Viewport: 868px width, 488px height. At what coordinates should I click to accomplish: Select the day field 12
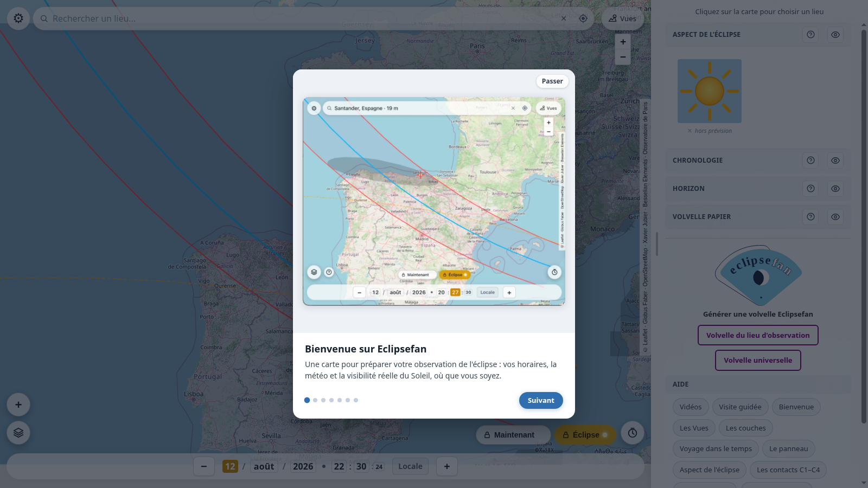[x=230, y=466]
